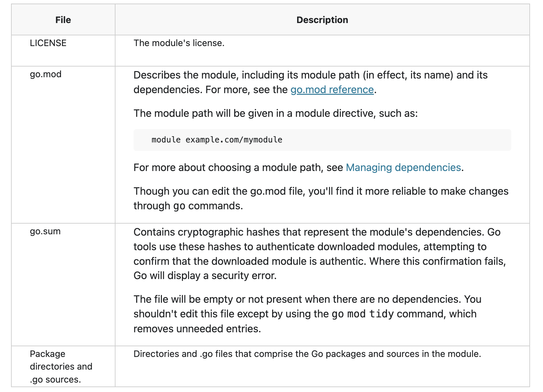Click 'Go will display a security error.' sentence
The image size is (543, 392).
(205, 276)
